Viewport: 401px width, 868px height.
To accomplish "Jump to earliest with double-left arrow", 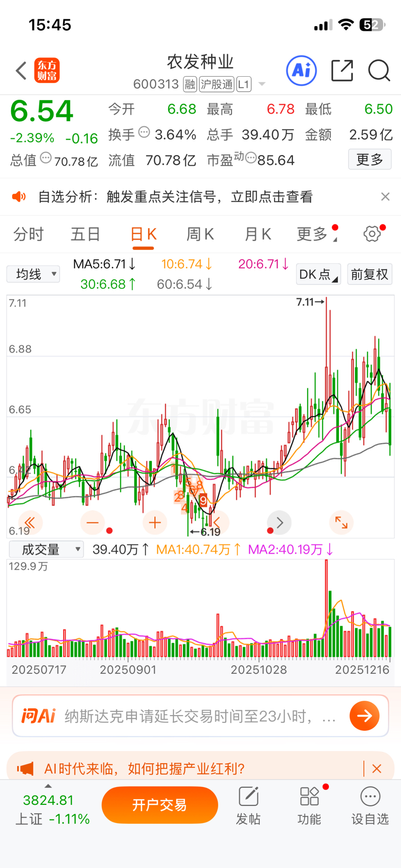I will pyautogui.click(x=30, y=522).
